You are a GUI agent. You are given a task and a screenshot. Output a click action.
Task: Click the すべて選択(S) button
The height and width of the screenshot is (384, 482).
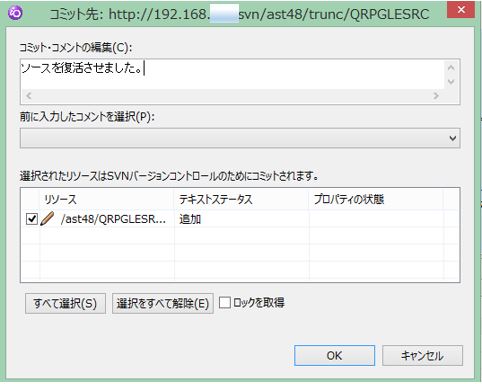pyautogui.click(x=65, y=303)
